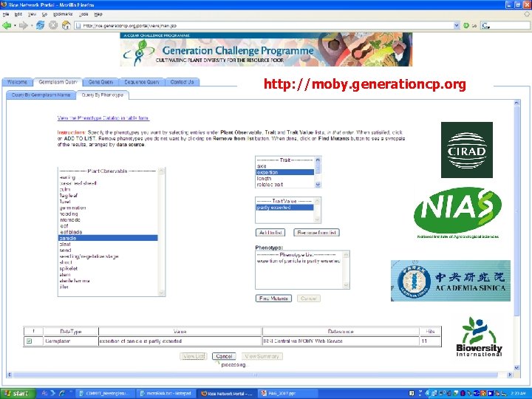Click the Find Mutants button
This screenshot has width=532, height=399.
273,299
